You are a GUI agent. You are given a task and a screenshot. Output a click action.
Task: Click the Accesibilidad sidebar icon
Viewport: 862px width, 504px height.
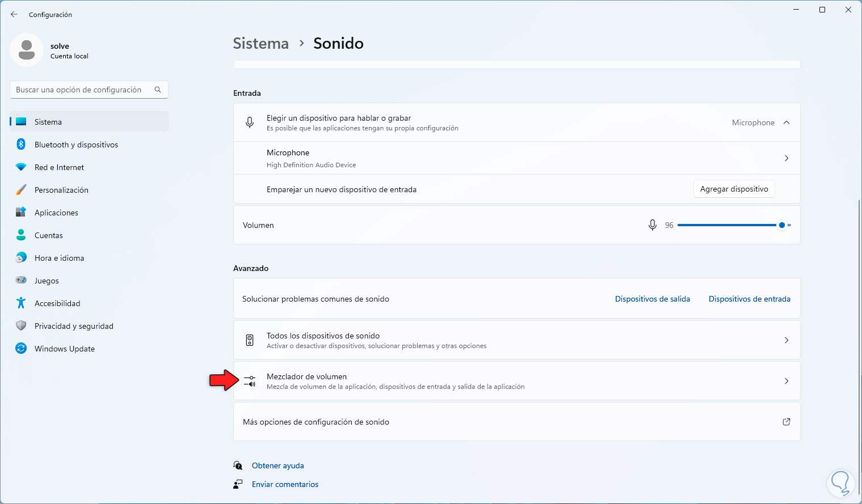21,303
